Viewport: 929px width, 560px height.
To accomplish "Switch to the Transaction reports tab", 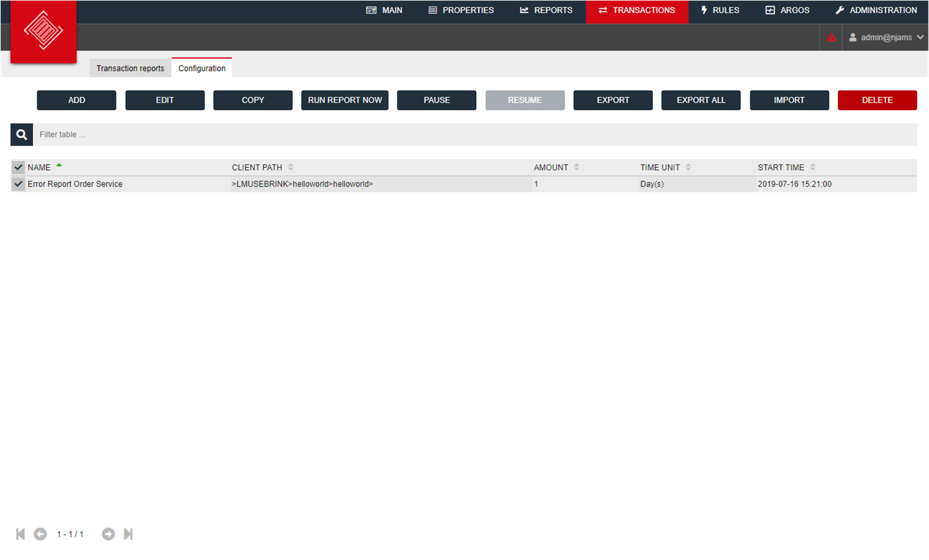I will click(130, 68).
